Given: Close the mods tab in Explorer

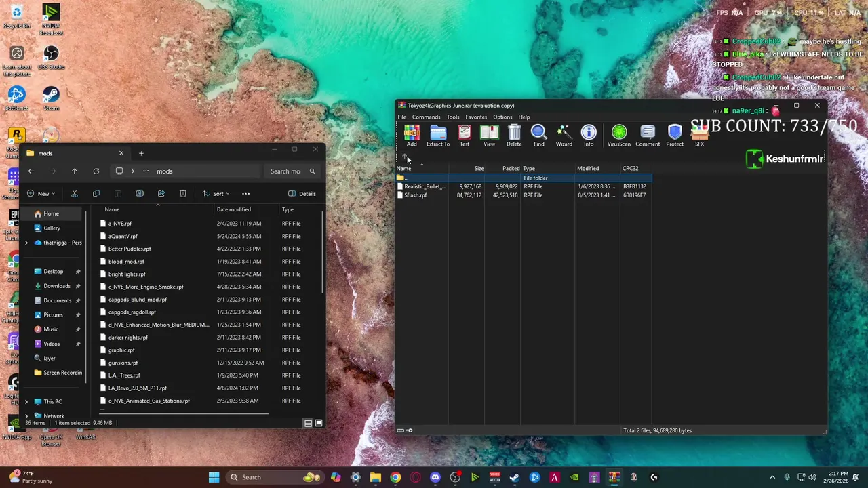Looking at the screenshot, I should (121, 153).
